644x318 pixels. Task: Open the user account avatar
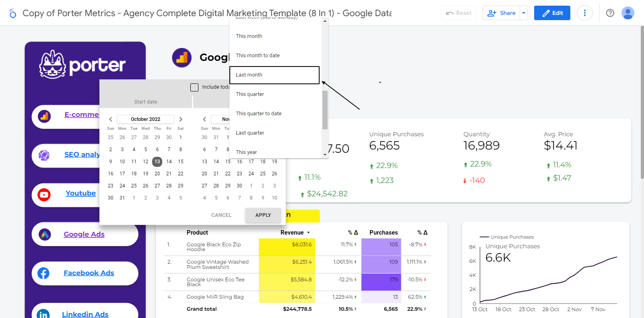tap(628, 13)
